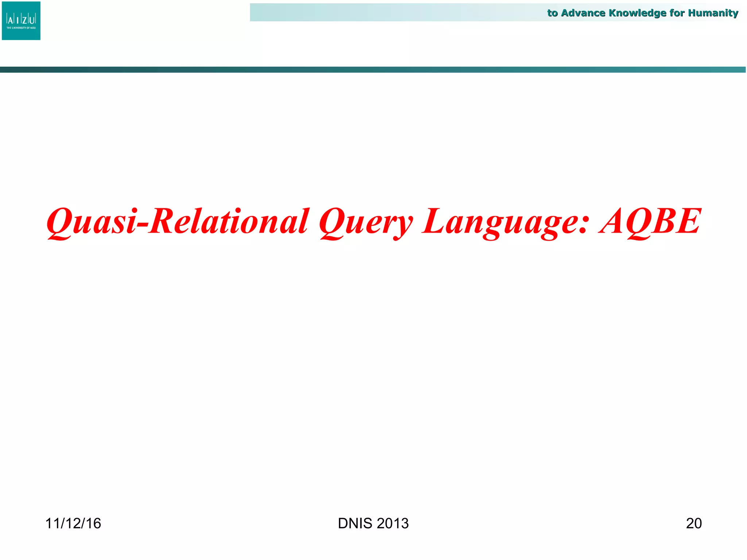Select the 'to Advance Knowledge for Humanity' tagline
Screen dimensions: 747x560
[x=643, y=13]
